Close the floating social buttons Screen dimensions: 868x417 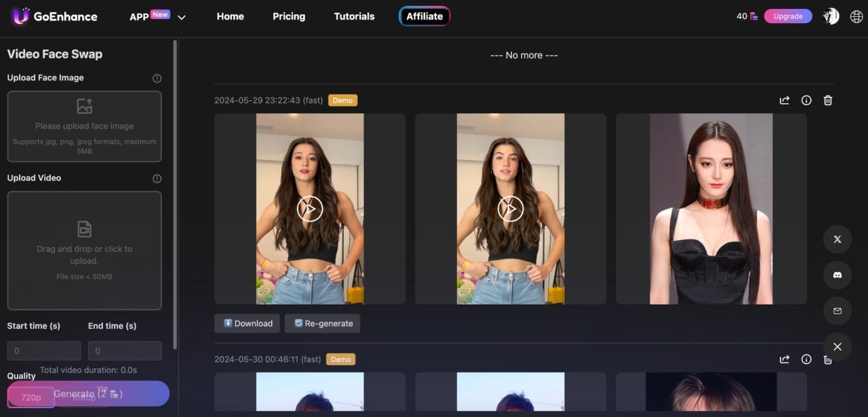pos(837,346)
